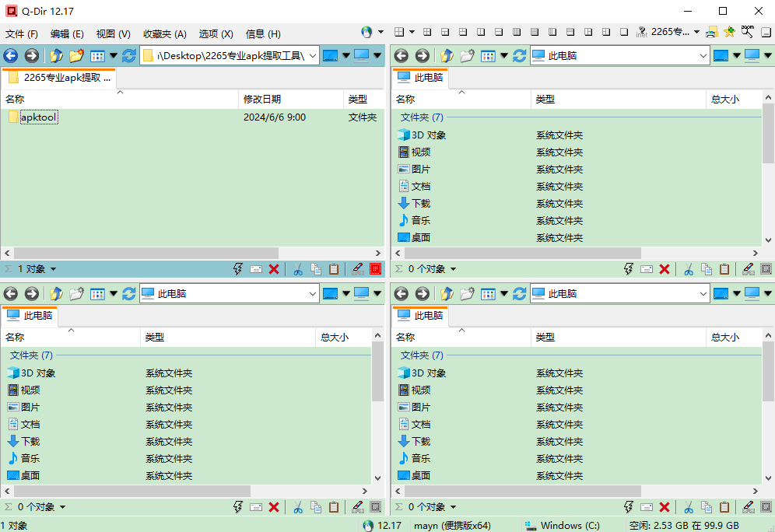
Task: Click the Paste clipboard icon in the top-right pane
Action: (x=724, y=268)
